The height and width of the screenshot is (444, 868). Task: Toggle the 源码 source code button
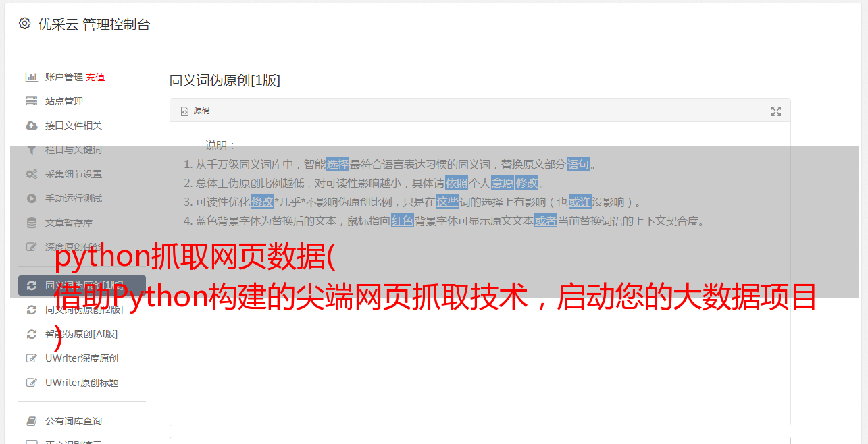pyautogui.click(x=195, y=111)
